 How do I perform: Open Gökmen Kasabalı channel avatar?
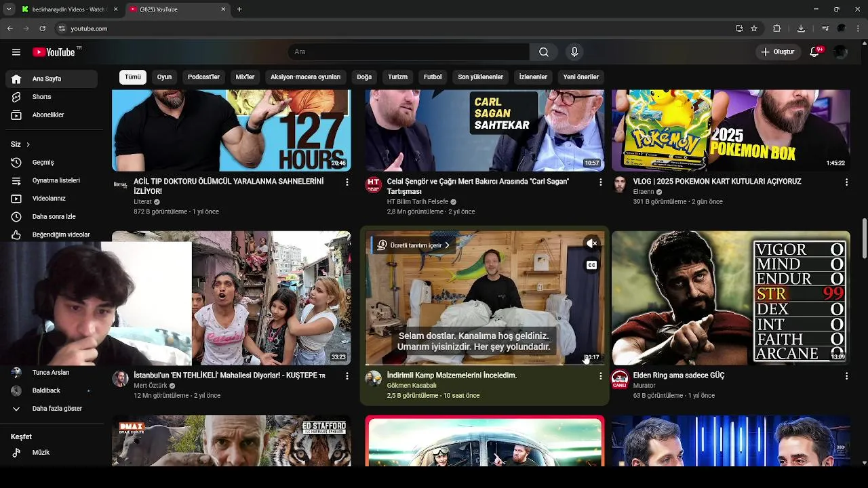click(x=374, y=379)
